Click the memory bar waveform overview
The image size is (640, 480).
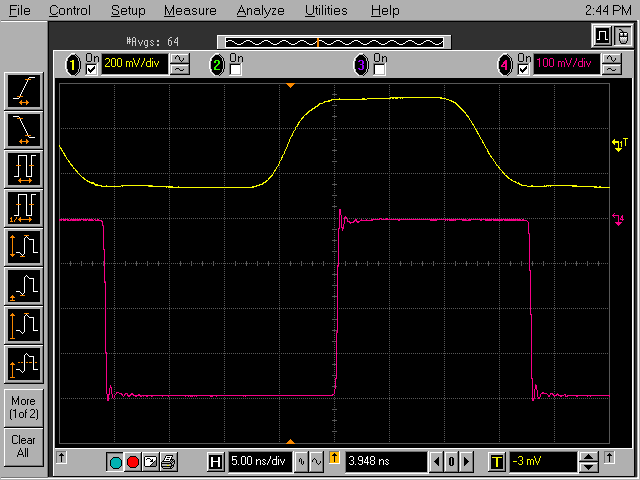334,42
